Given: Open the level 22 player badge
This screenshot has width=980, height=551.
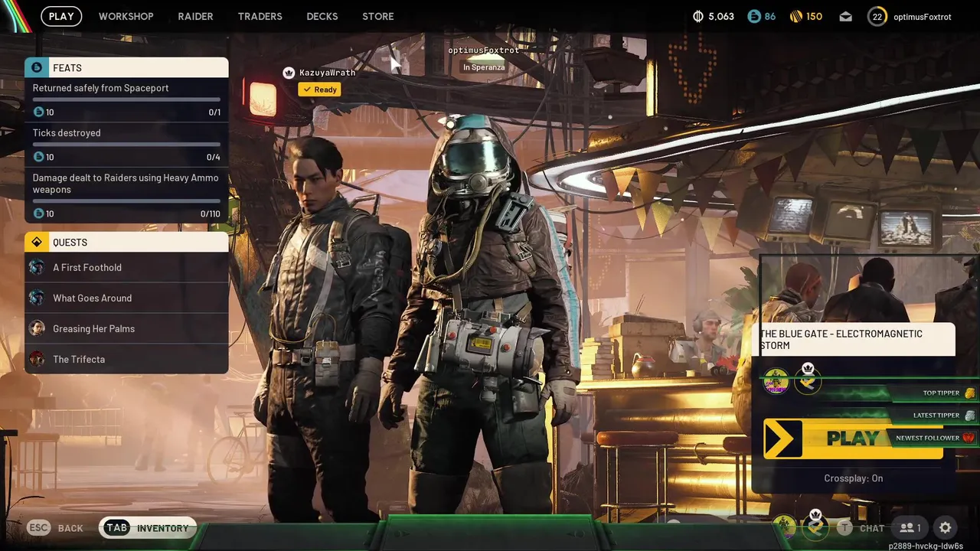Looking at the screenshot, I should [877, 16].
